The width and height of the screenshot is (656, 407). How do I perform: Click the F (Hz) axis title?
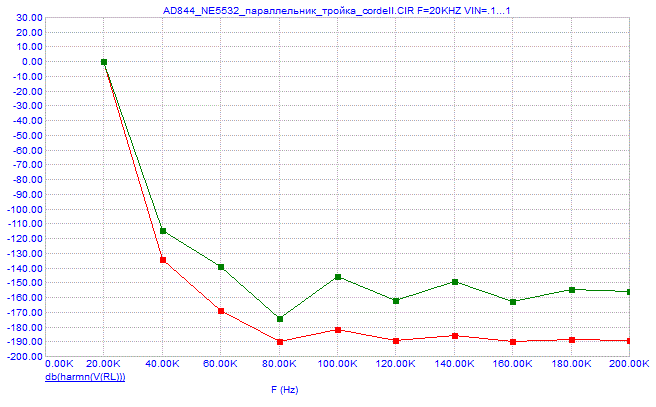point(284,390)
